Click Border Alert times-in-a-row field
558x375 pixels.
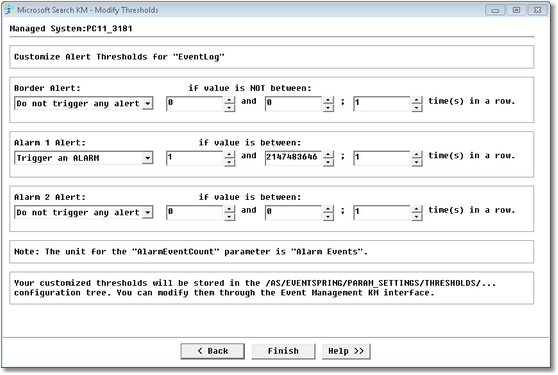click(x=382, y=104)
